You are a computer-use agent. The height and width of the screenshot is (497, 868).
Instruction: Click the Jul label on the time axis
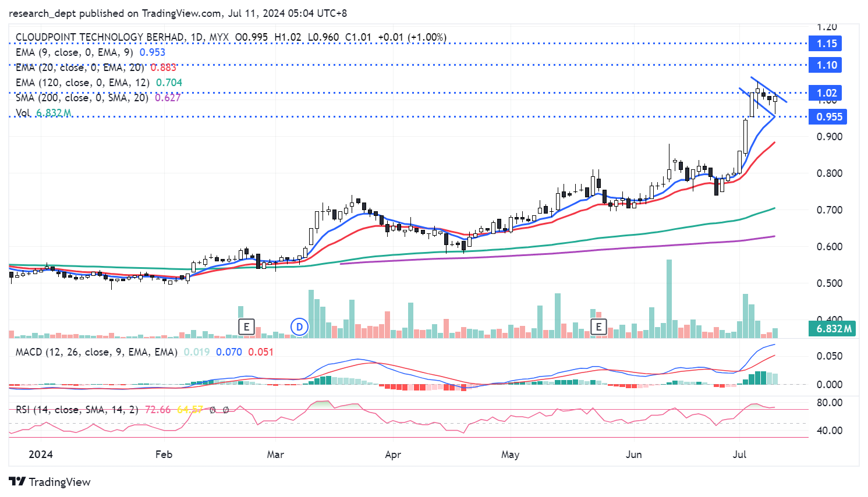[x=739, y=455]
